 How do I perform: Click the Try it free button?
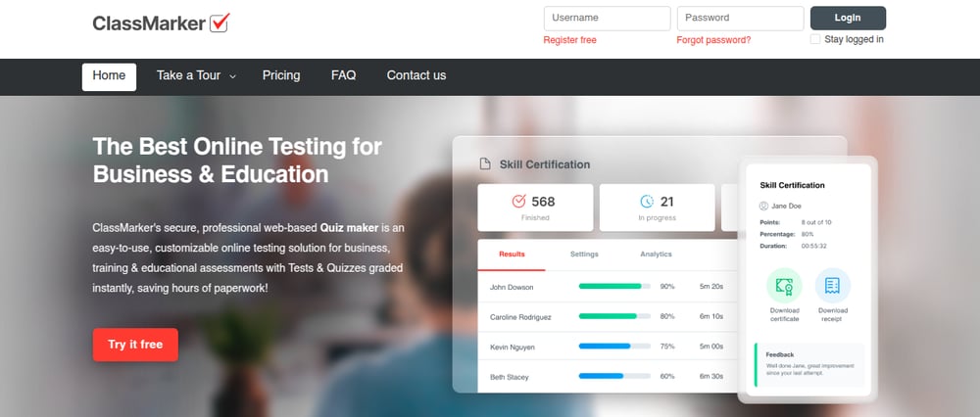(135, 345)
